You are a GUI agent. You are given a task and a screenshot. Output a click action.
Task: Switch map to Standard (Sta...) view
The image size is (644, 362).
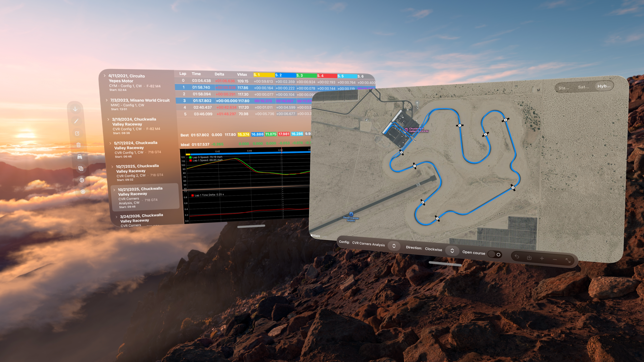(x=564, y=88)
